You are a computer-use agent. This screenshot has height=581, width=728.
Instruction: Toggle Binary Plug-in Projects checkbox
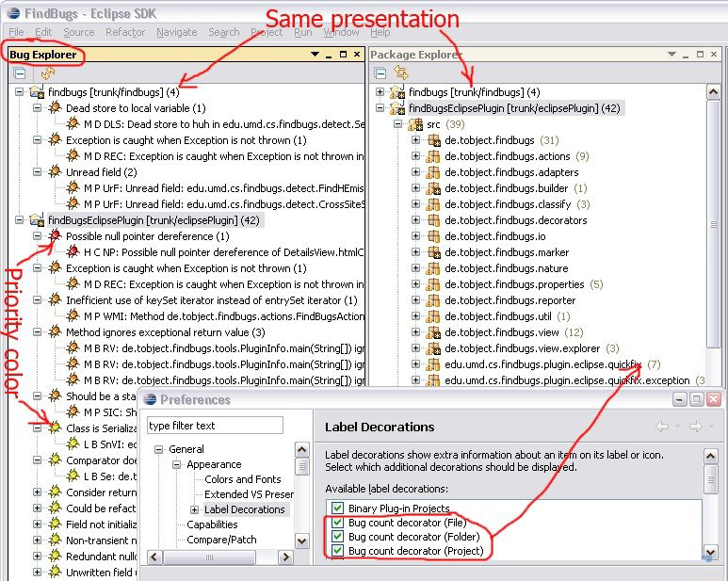pyautogui.click(x=337, y=508)
